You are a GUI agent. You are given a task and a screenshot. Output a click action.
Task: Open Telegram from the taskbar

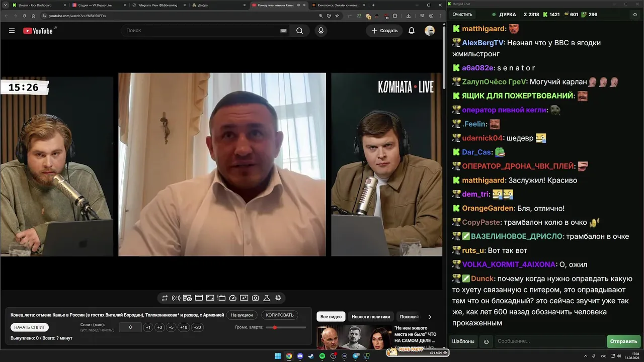pos(355,356)
